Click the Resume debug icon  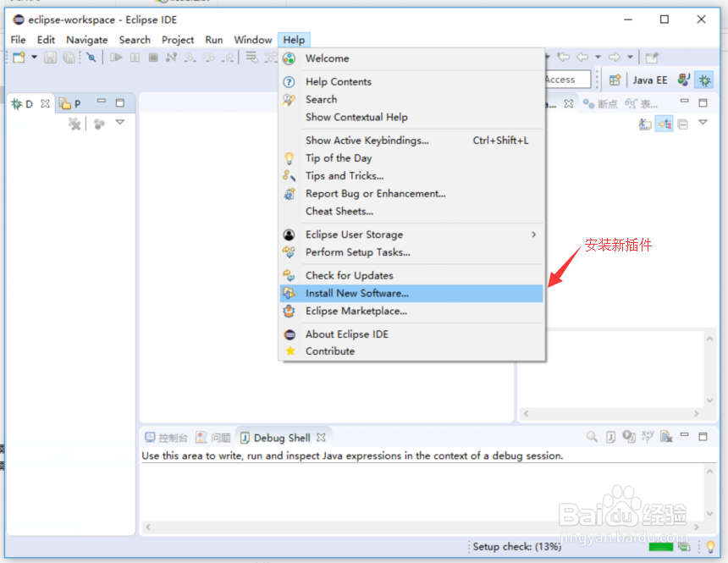(x=116, y=58)
